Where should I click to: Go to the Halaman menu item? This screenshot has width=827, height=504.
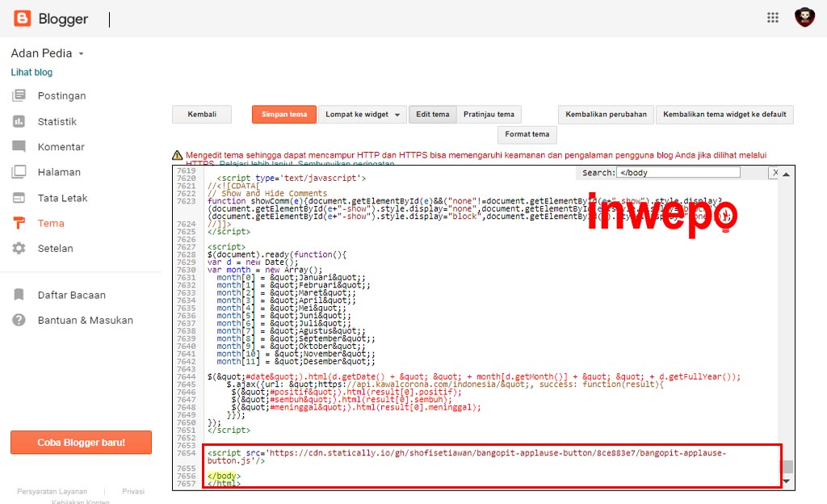[59, 172]
